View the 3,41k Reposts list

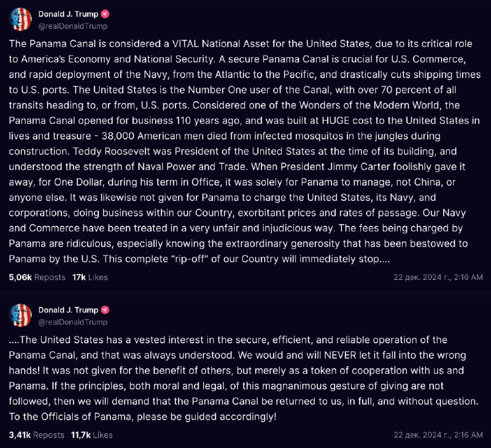click(x=37, y=435)
